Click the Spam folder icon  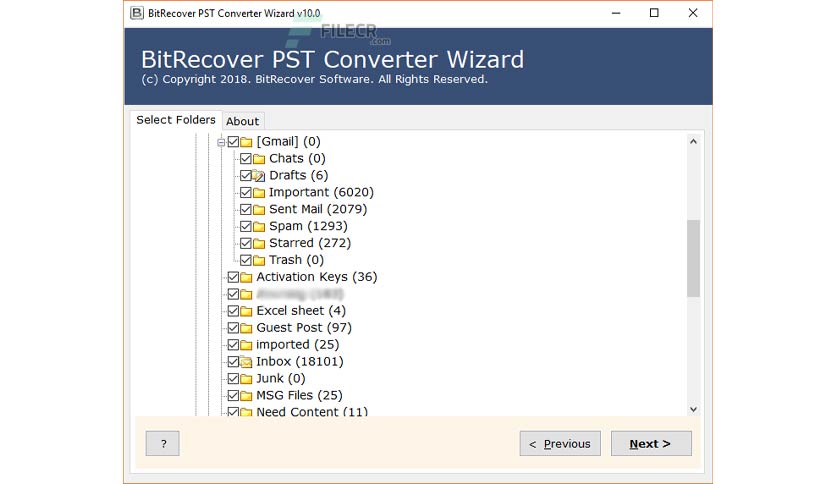pyautogui.click(x=259, y=227)
